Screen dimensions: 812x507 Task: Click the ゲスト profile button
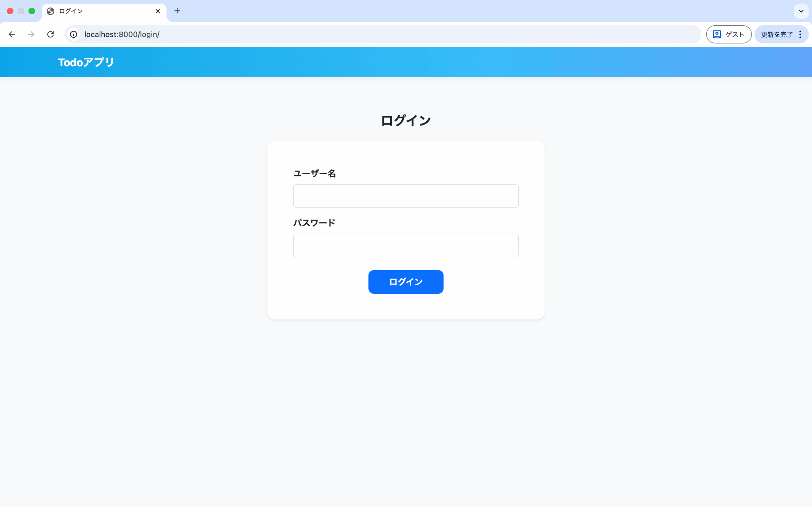[734, 34]
